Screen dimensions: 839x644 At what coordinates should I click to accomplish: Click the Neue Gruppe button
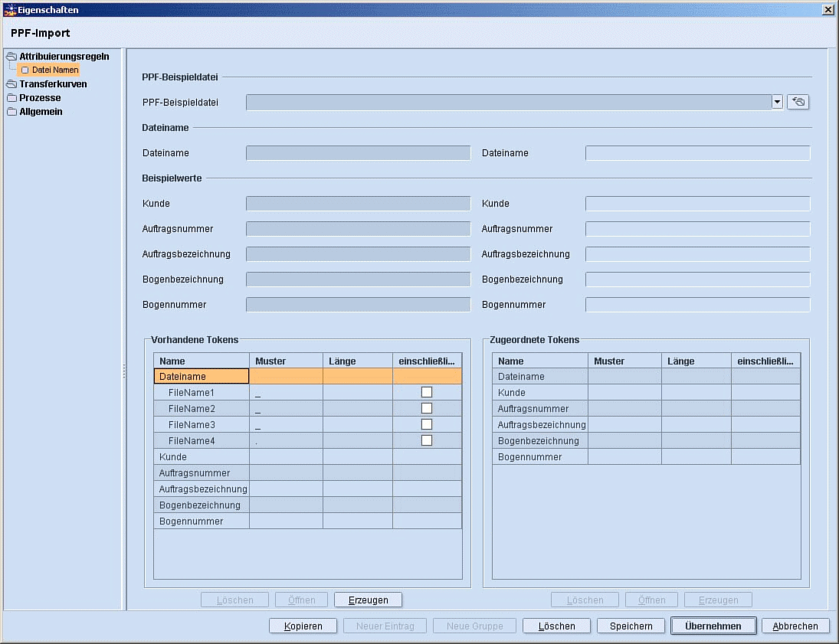474,626
